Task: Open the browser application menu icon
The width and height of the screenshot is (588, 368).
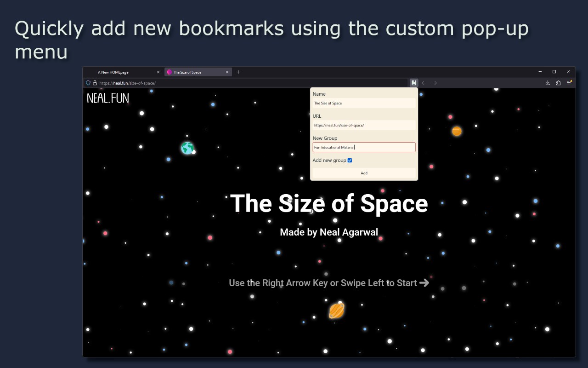Action: click(569, 83)
